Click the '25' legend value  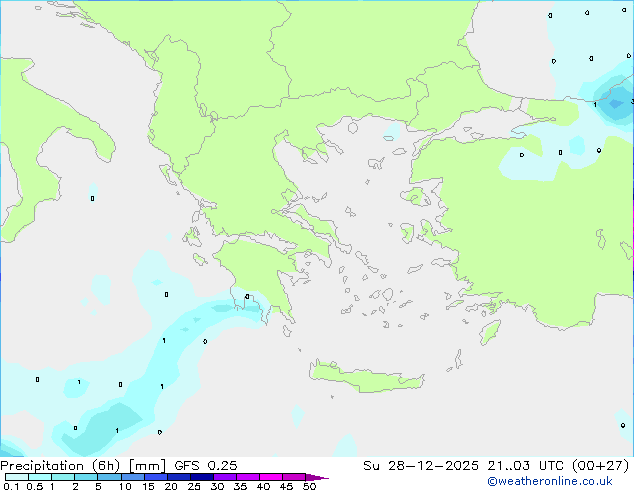pos(194,486)
